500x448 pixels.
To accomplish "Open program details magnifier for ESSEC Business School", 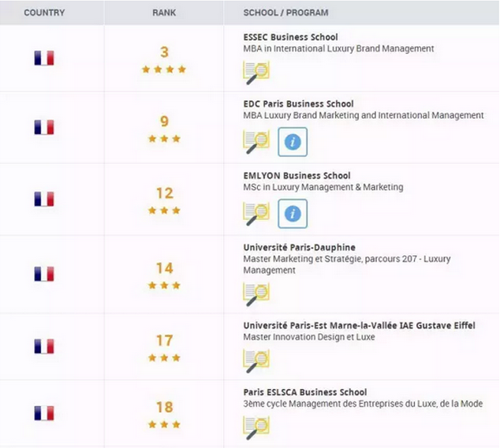I will pyautogui.click(x=256, y=73).
